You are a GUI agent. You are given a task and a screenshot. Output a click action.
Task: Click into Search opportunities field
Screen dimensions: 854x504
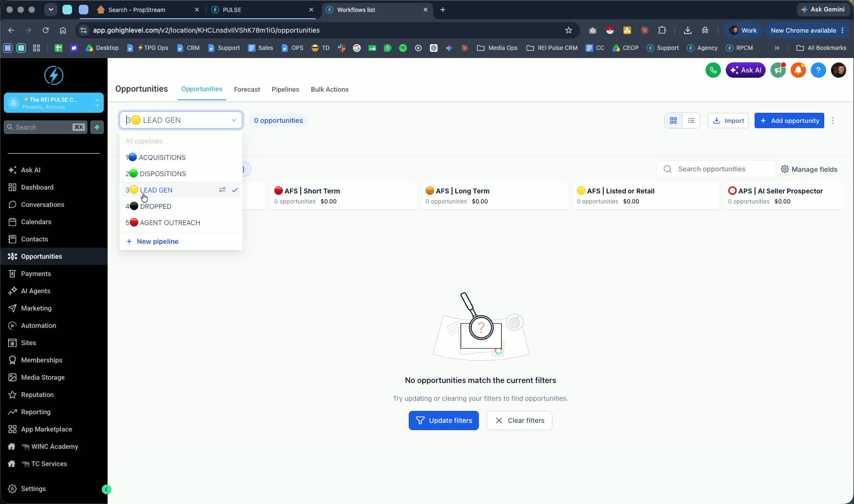(716, 169)
